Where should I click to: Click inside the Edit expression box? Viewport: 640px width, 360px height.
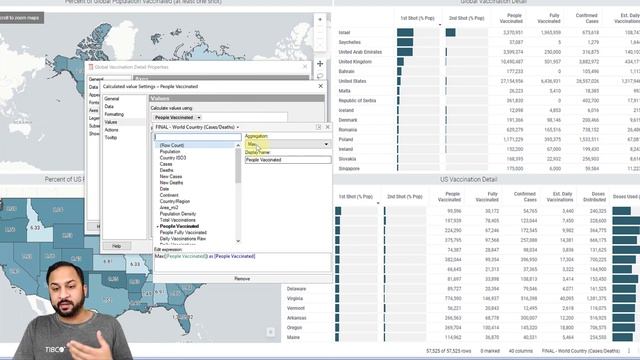click(242, 262)
